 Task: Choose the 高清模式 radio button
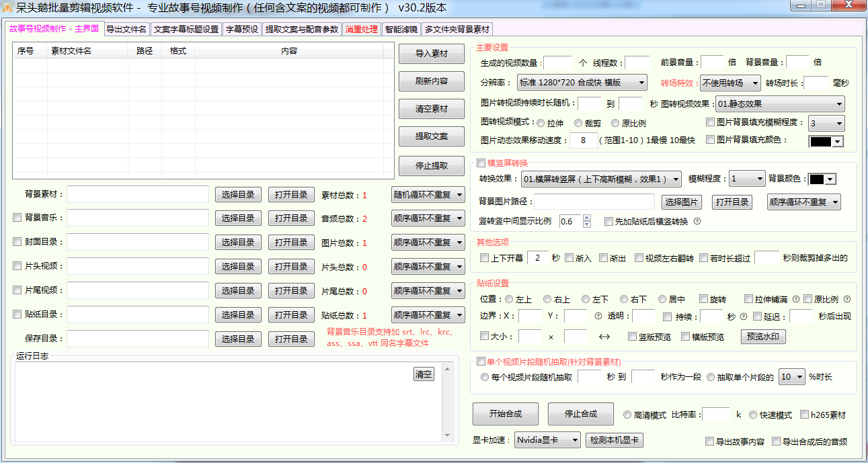point(627,415)
